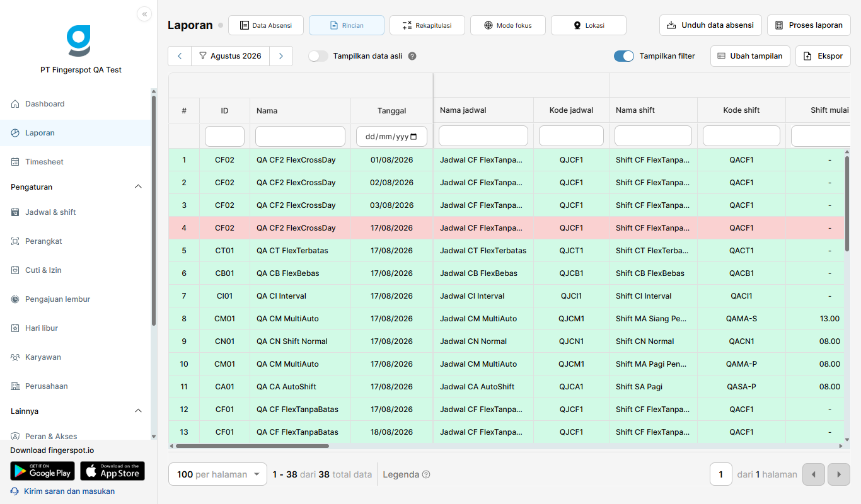Open the Lokasi tab
Screen dimensions: 861x504
click(589, 25)
